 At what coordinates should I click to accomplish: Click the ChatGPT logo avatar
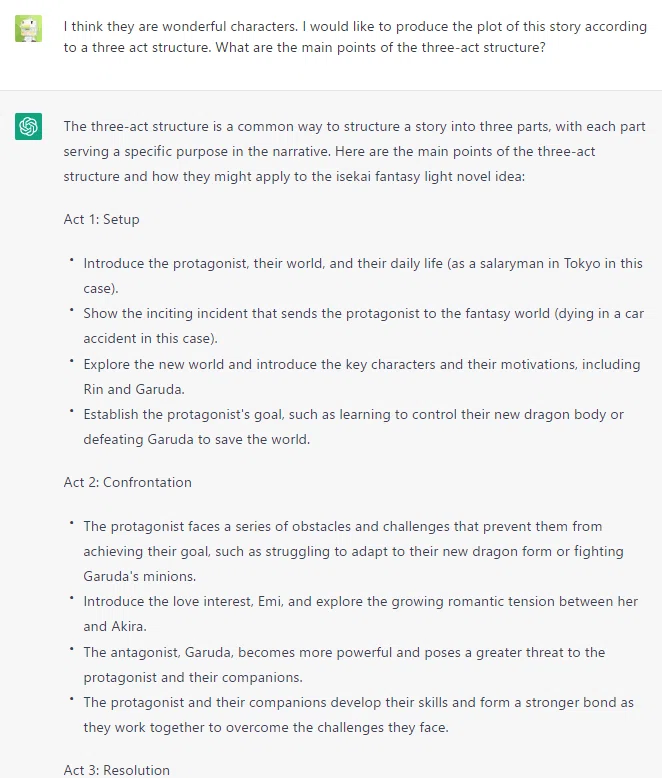point(28,127)
